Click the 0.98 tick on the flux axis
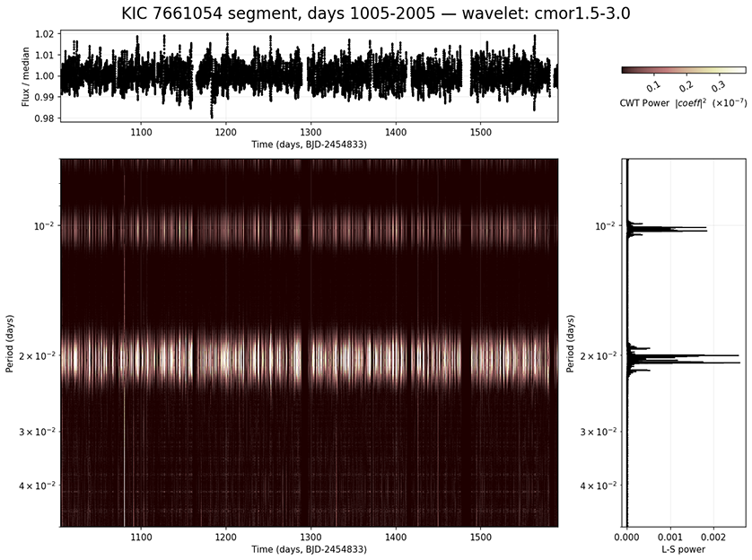Viewport: 752px width, 560px height. pyautogui.click(x=46, y=118)
